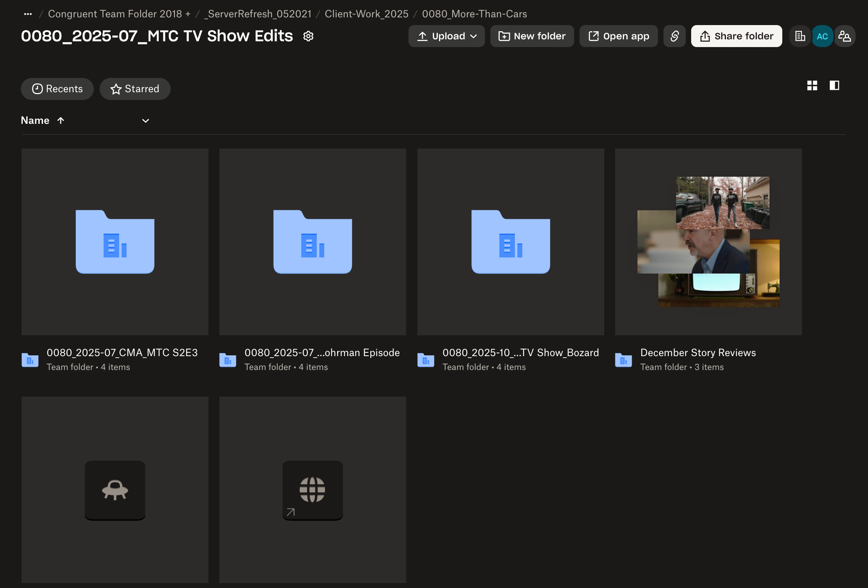The height and width of the screenshot is (588, 868).
Task: Toggle Name sort direction arrow
Action: coord(61,120)
